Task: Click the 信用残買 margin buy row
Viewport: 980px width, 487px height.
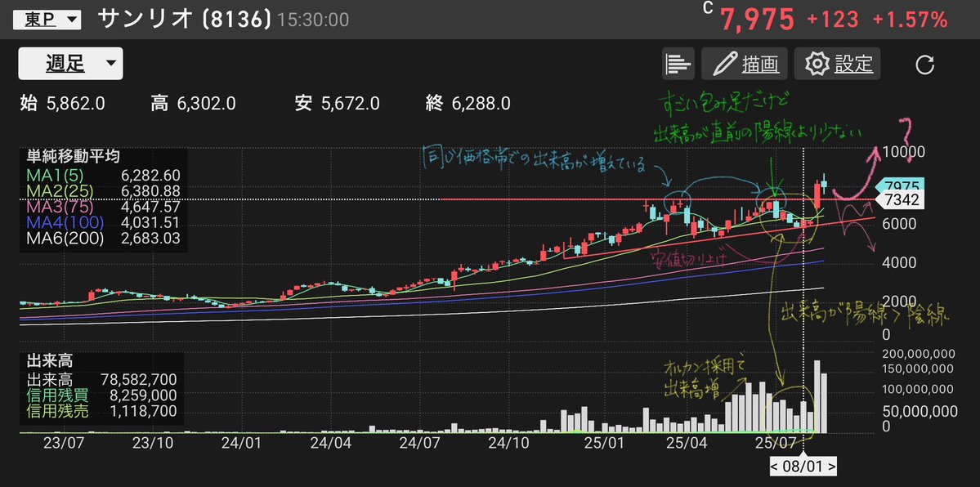Action: pyautogui.click(x=101, y=395)
